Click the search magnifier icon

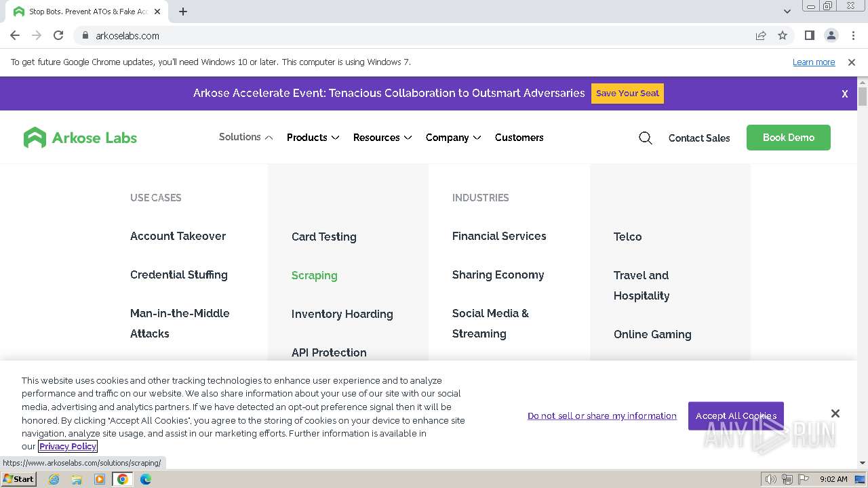pyautogui.click(x=645, y=138)
